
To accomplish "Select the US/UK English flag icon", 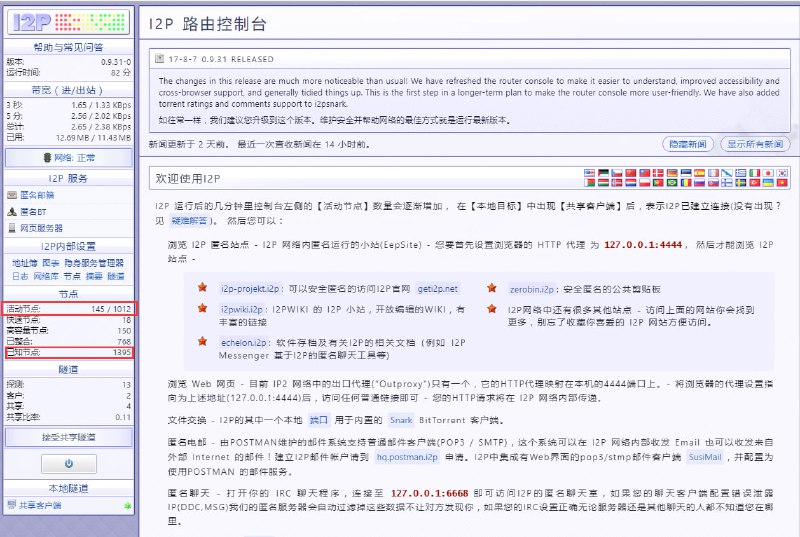I will [589, 173].
